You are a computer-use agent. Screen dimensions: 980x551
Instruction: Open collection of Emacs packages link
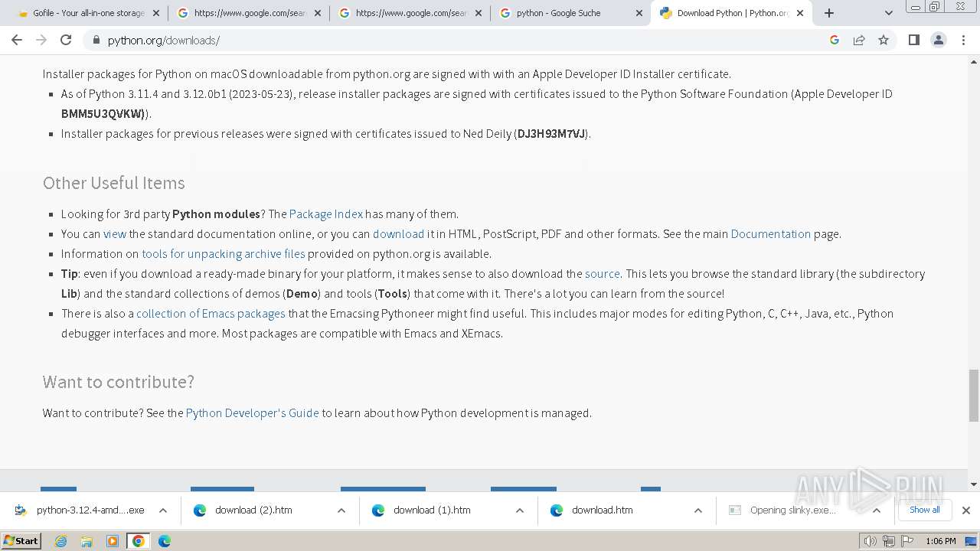click(x=211, y=313)
